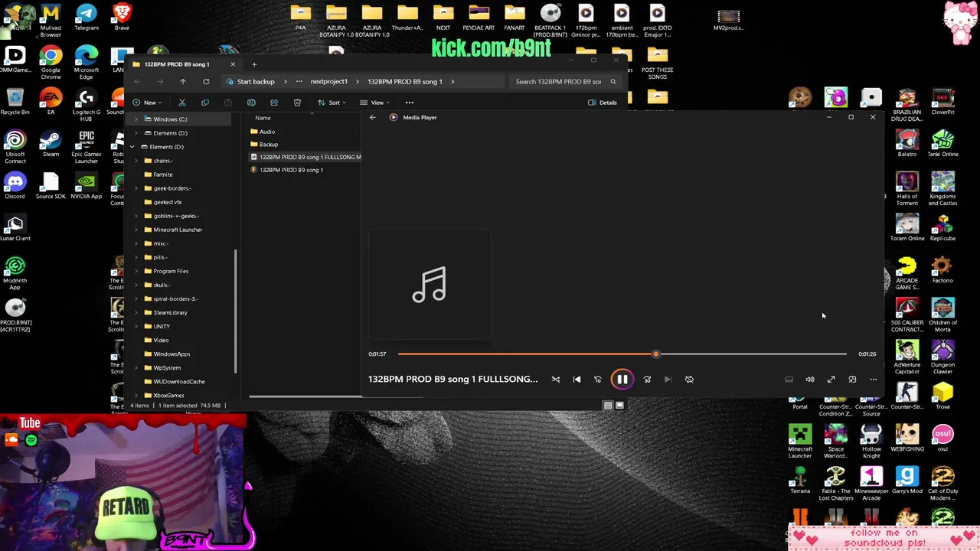The image size is (980, 551).
Task: Open the NVIDIA App desktop shortcut
Action: click(x=87, y=185)
